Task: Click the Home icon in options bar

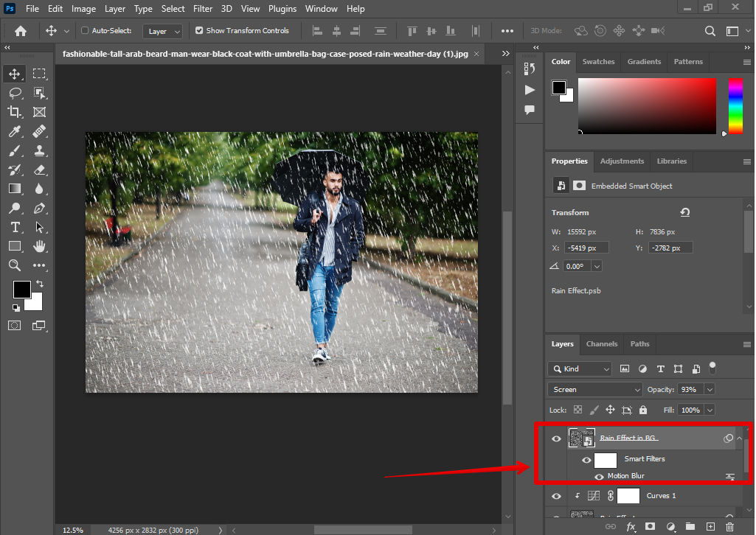Action: pos(20,31)
